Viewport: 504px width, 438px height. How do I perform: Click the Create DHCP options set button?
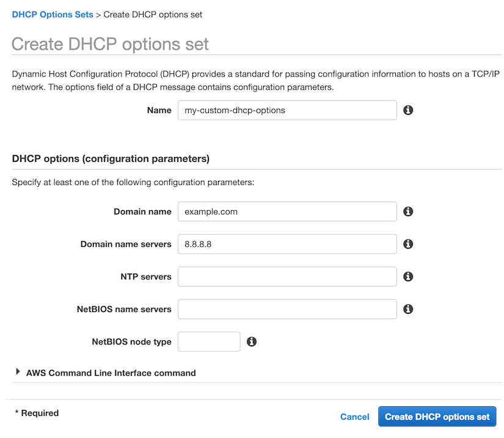pos(437,417)
